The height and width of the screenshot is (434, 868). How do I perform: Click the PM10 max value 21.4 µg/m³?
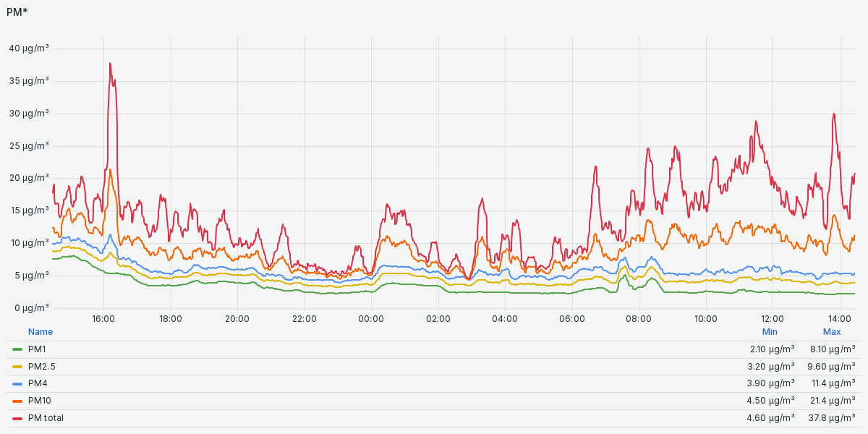pyautogui.click(x=831, y=401)
